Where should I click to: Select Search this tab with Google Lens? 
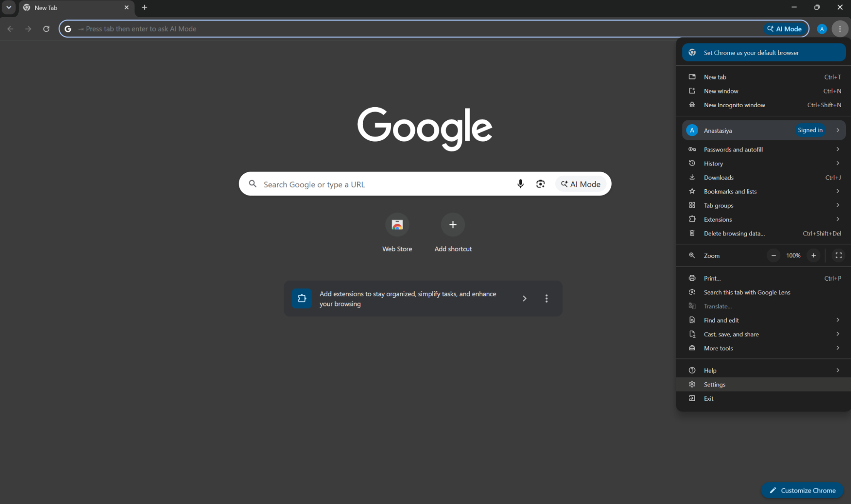click(x=764, y=292)
